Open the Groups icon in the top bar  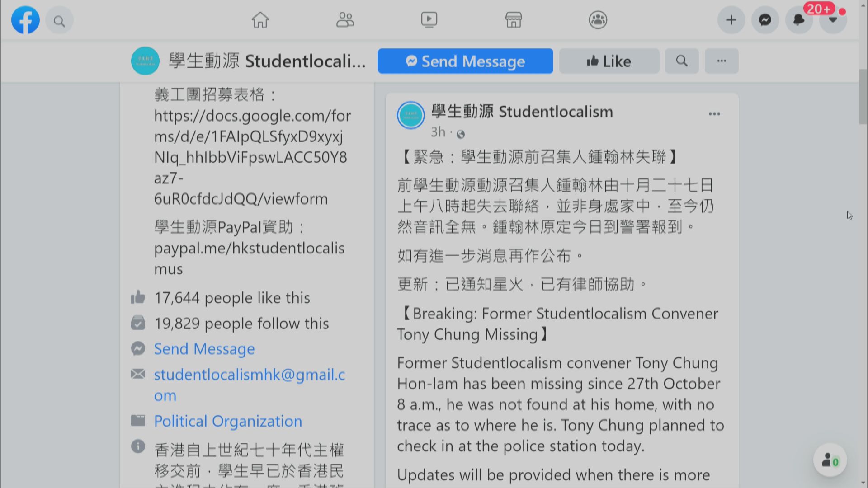pyautogui.click(x=598, y=20)
